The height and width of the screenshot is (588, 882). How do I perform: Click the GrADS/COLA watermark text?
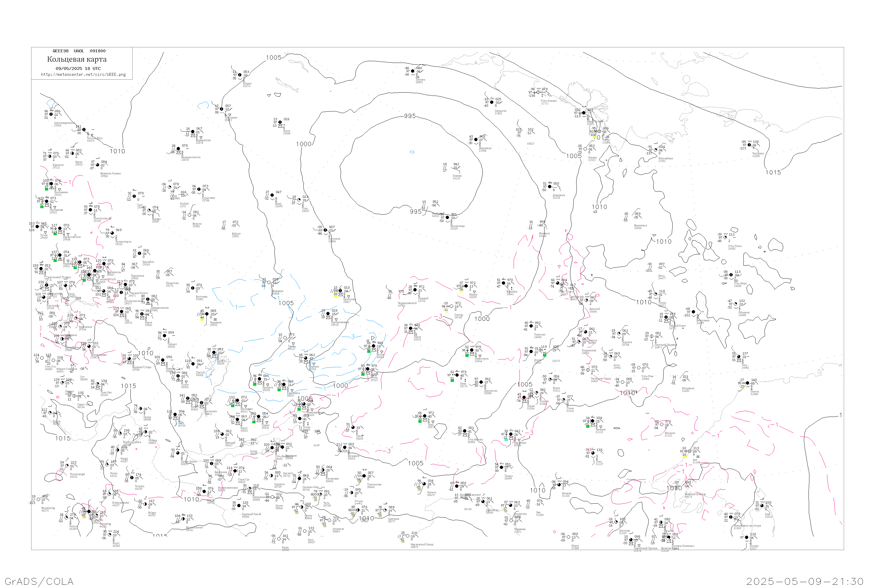(39, 581)
